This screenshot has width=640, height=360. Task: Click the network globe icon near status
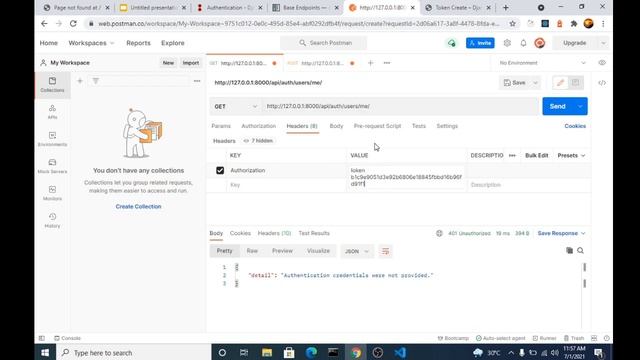tap(439, 233)
